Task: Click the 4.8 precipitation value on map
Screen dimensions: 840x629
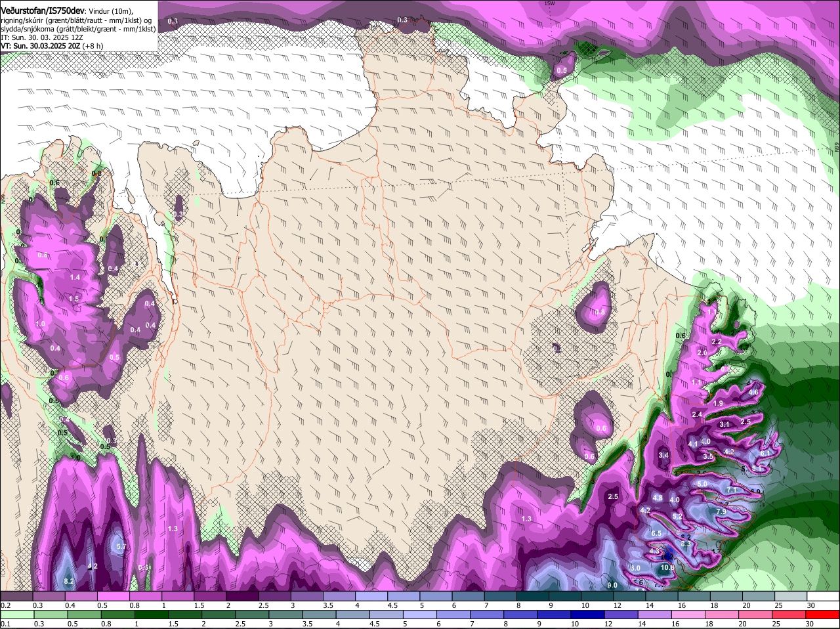Action: [x=658, y=498]
